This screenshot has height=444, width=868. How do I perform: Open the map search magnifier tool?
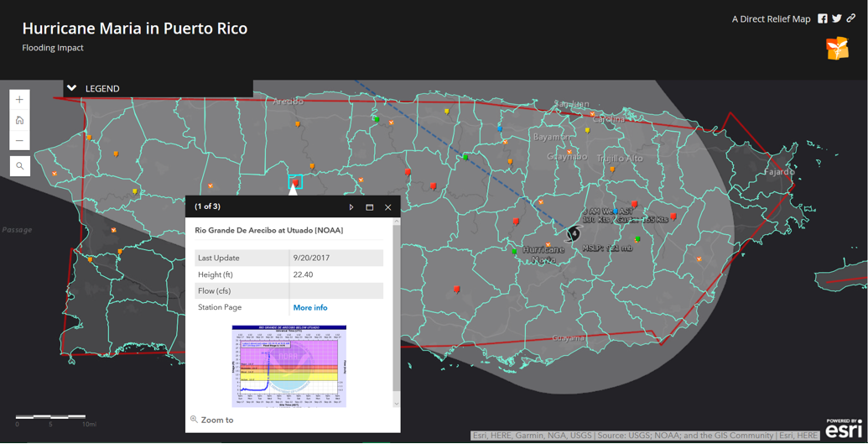pyautogui.click(x=19, y=166)
